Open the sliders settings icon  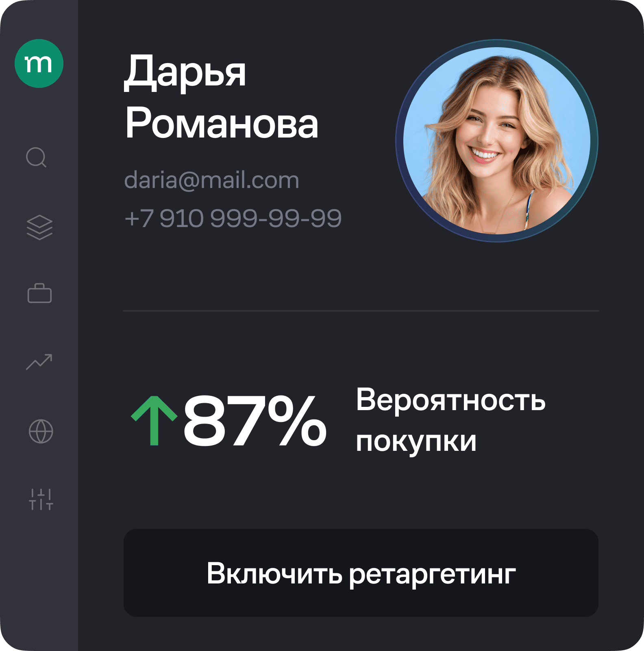41,499
